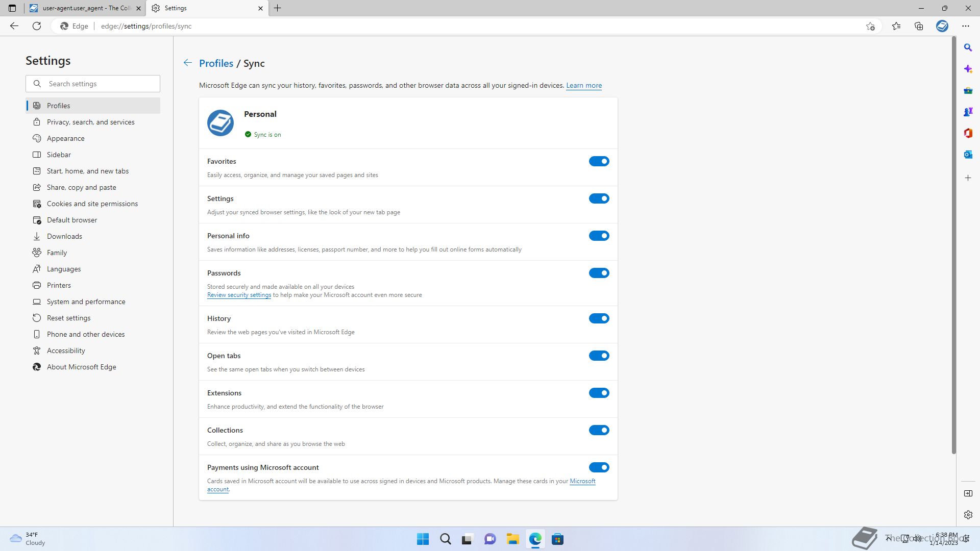Image resolution: width=980 pixels, height=551 pixels.
Task: Turn off Settings sync toggle
Action: (x=599, y=198)
